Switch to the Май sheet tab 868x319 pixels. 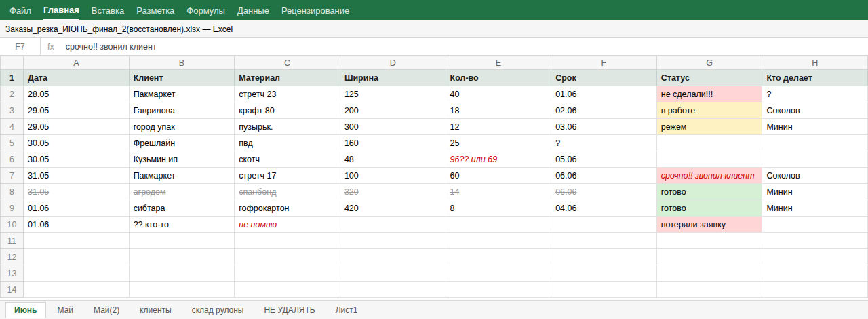(65, 310)
